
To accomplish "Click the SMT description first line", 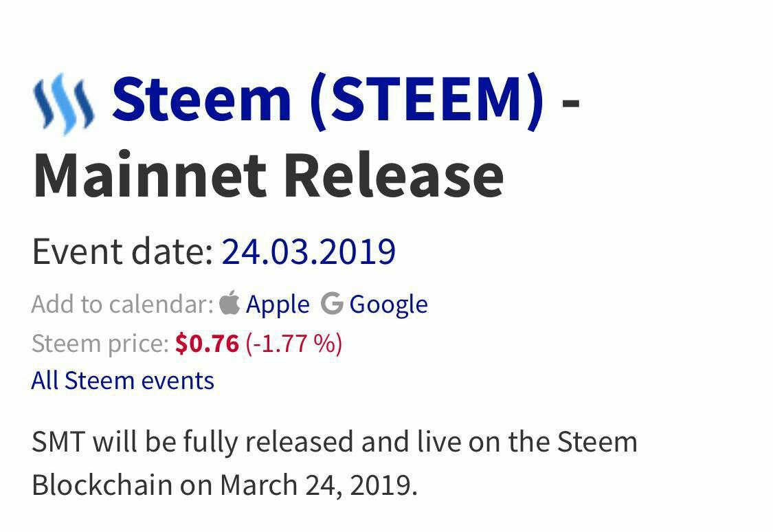I will pos(335,442).
